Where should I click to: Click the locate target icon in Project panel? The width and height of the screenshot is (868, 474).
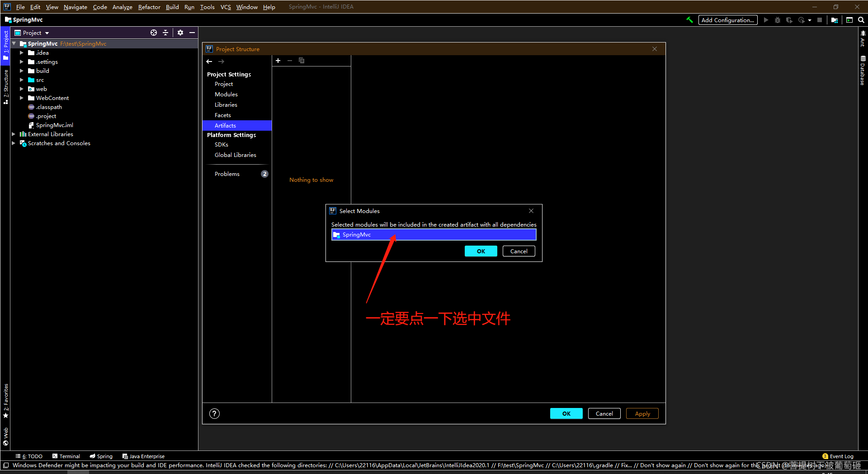154,33
